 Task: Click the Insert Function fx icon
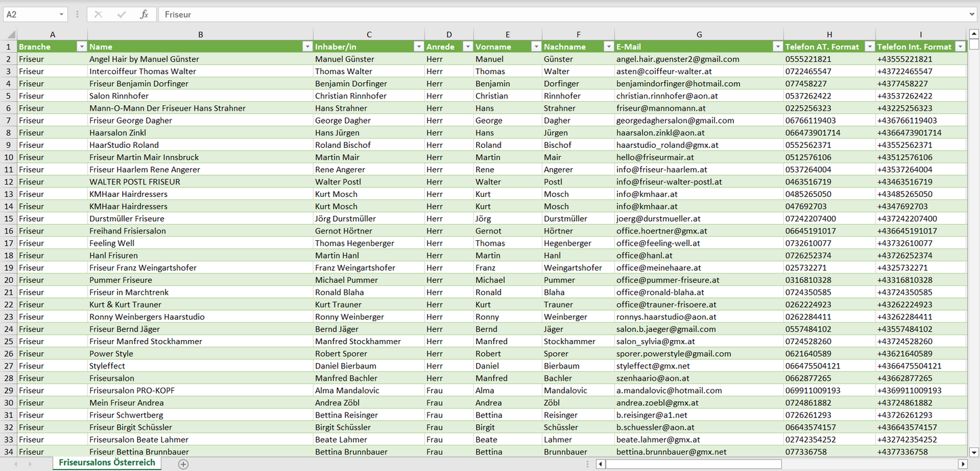click(144, 14)
